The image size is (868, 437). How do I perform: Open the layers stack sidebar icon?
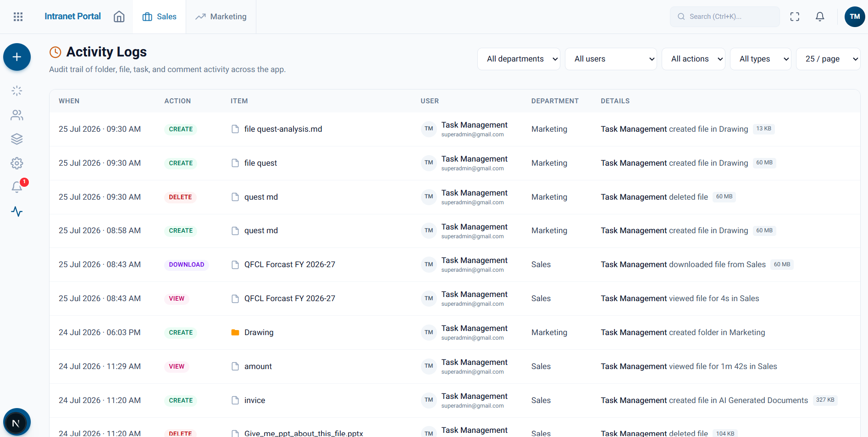(17, 139)
